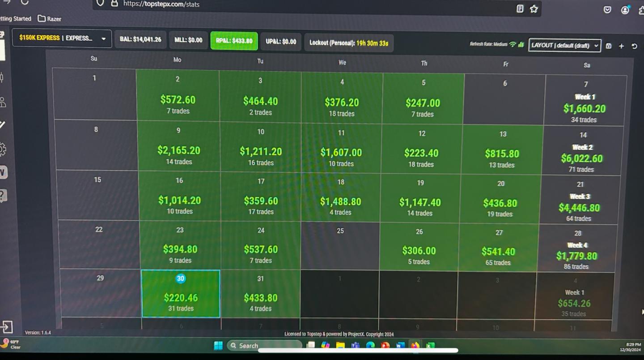Click the shield tracking protection icon
The width and height of the screenshot is (644, 360).
100,3
